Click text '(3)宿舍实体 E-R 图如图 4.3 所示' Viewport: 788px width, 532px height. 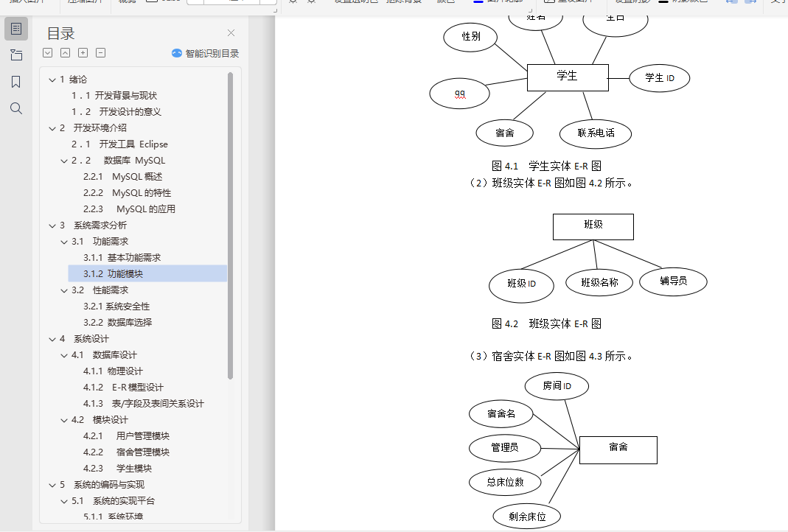(550, 356)
